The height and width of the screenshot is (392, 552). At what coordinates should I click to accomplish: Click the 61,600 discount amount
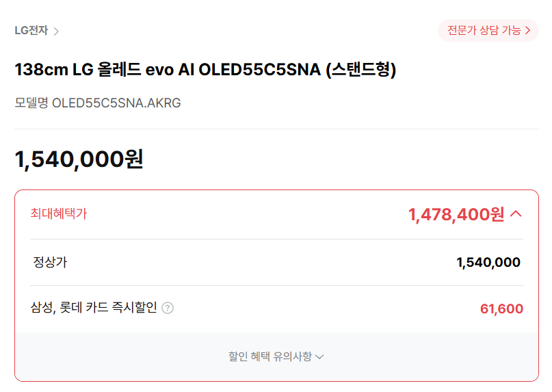tap(501, 309)
